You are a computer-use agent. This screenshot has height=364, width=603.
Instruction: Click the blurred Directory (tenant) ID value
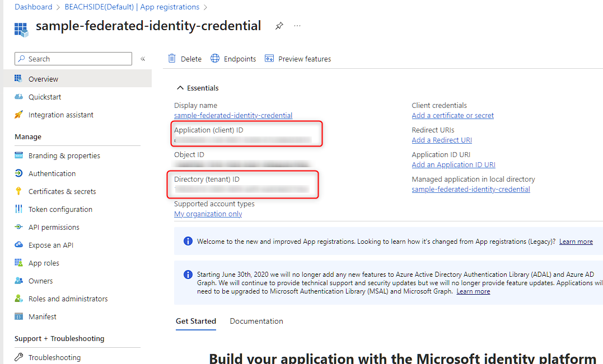[x=241, y=189]
